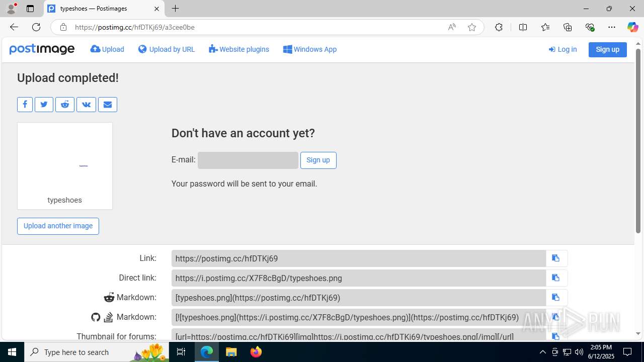
Task: Open browser Collections
Action: 568,27
